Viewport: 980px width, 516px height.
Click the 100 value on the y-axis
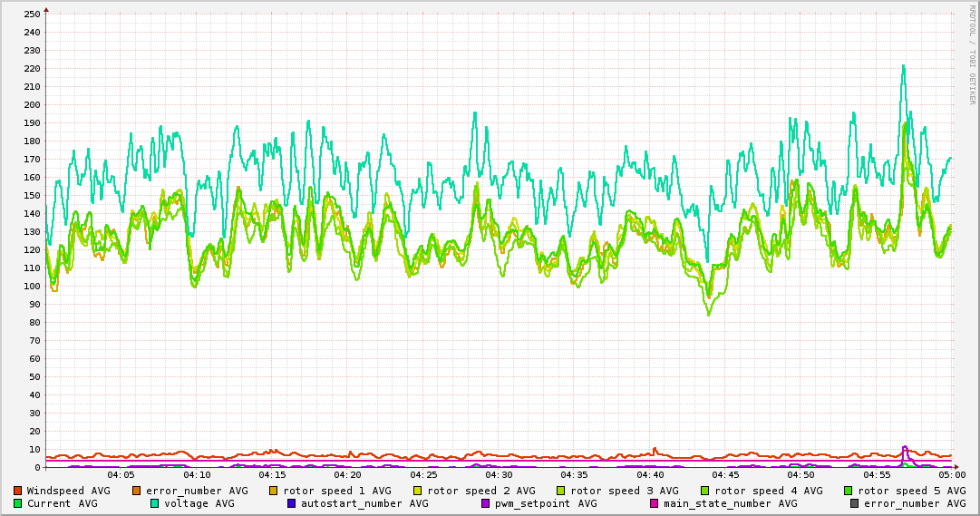click(x=31, y=287)
